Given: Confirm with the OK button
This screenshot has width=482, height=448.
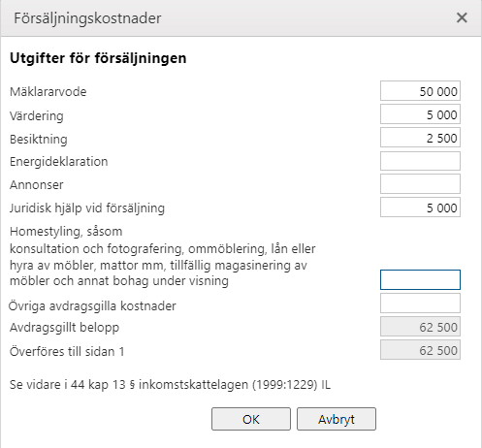Looking at the screenshot, I should coord(251,419).
